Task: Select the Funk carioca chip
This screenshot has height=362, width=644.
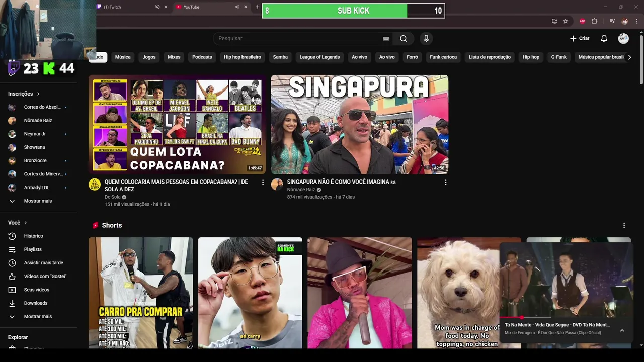Action: pos(443,57)
